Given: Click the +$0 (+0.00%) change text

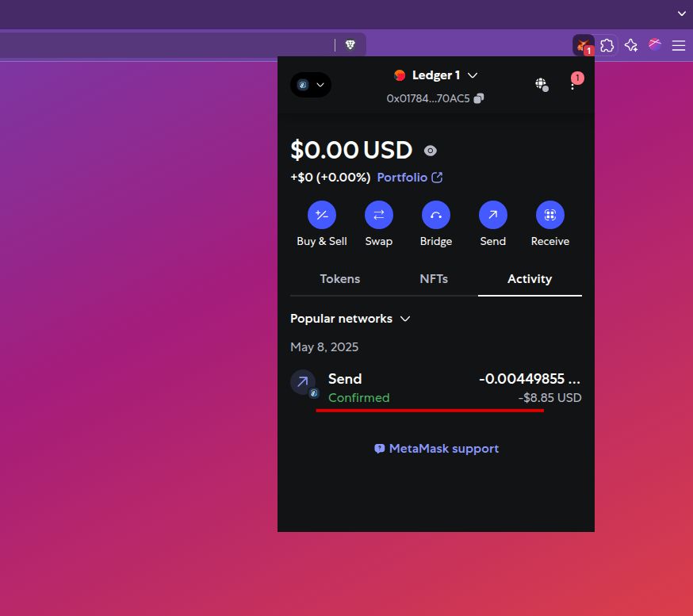Looking at the screenshot, I should pyautogui.click(x=330, y=178).
